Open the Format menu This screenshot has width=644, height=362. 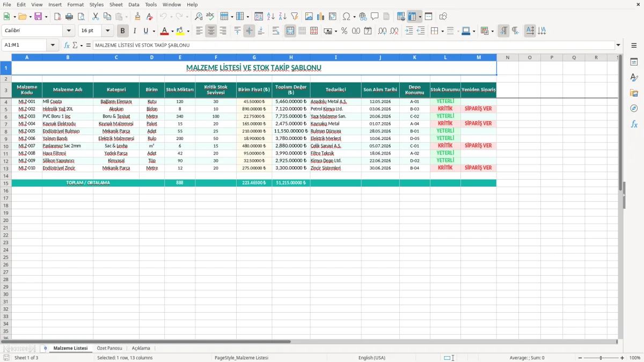[x=75, y=4]
